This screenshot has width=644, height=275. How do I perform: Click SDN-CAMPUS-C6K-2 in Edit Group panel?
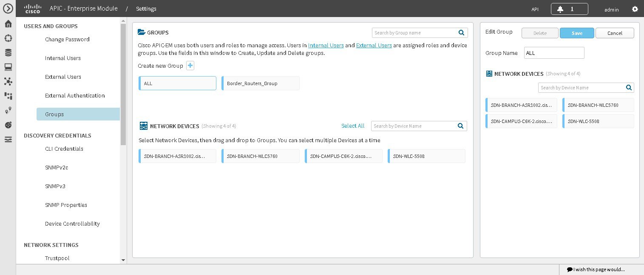(521, 121)
